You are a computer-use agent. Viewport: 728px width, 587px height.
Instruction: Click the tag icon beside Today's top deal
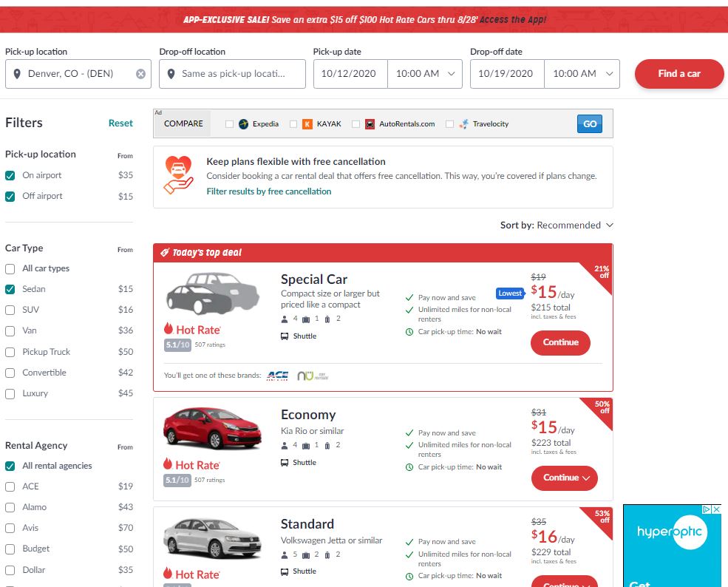tap(164, 253)
